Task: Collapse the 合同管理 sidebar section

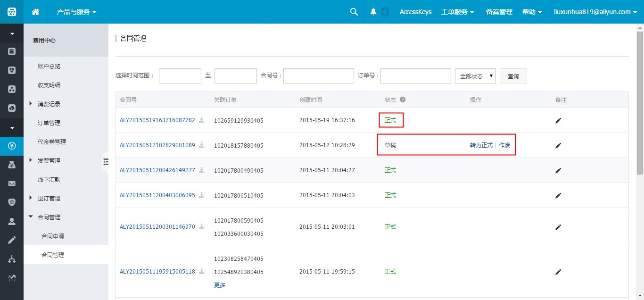Action: (x=31, y=217)
